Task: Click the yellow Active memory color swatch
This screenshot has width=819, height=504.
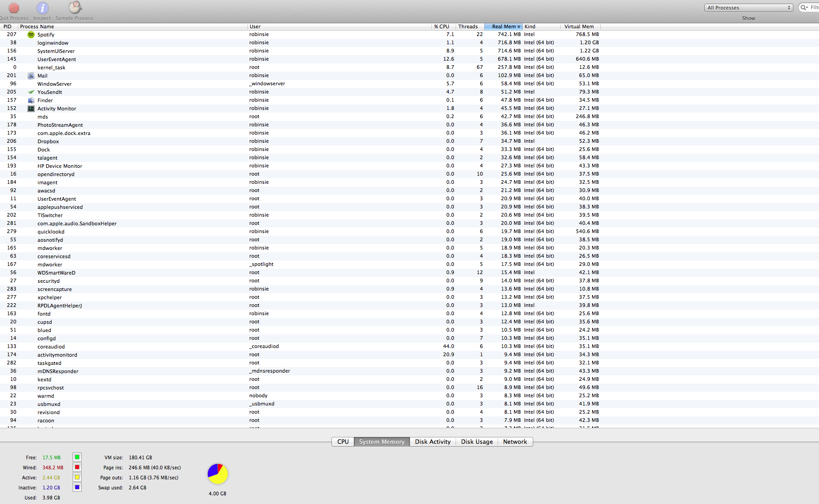Action: pyautogui.click(x=77, y=477)
